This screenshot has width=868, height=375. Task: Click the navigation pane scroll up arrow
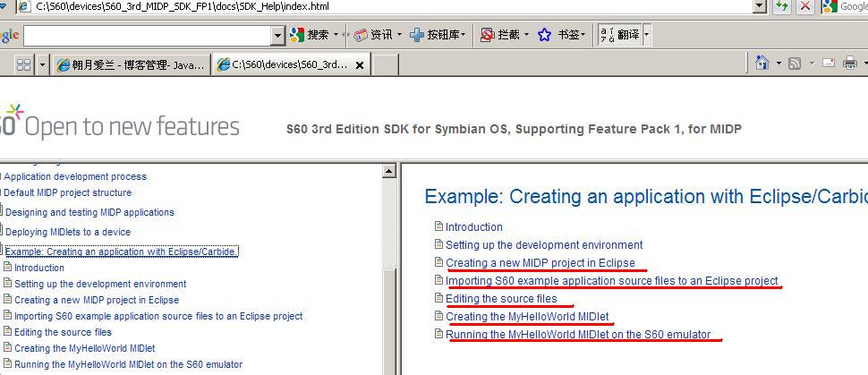(x=390, y=171)
